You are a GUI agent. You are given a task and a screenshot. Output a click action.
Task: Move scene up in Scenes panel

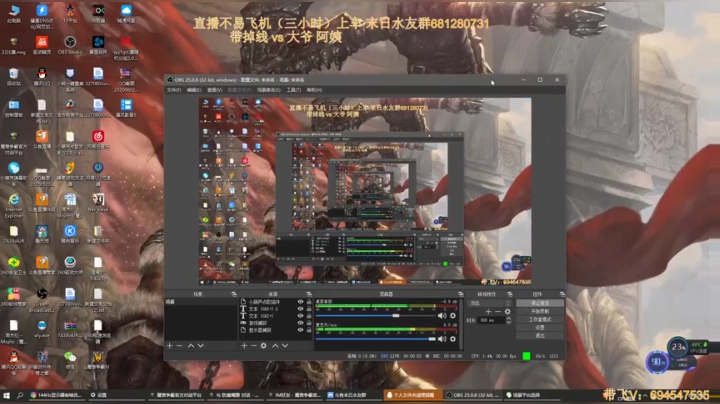pos(191,346)
